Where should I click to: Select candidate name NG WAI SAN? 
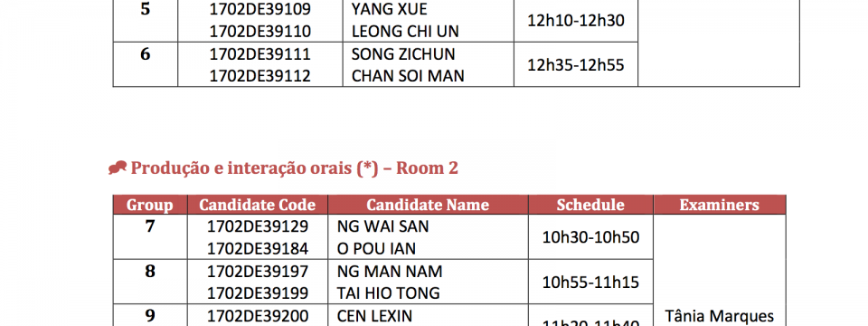pyautogui.click(x=383, y=226)
